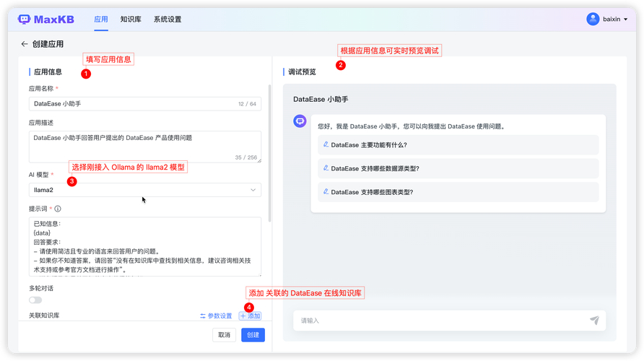The image size is (644, 361).
Task: Open the AI 模型 llama2 dropdown
Action: pos(145,190)
